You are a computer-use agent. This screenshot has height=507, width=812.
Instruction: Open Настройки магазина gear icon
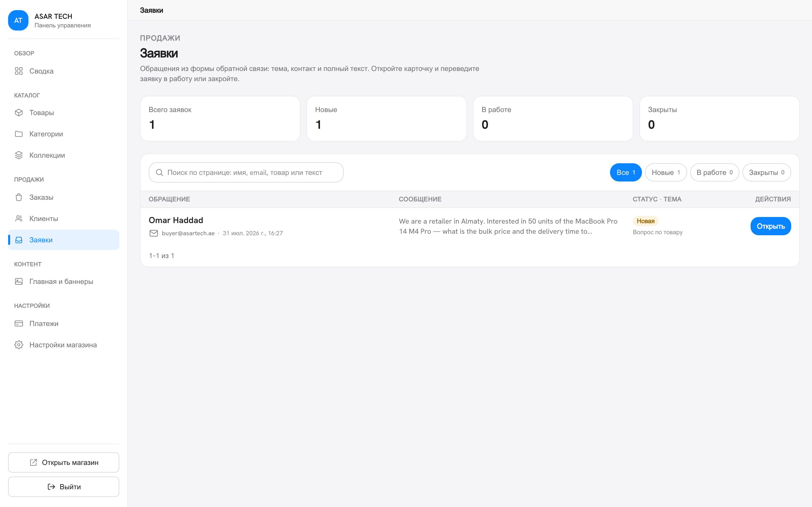19,345
